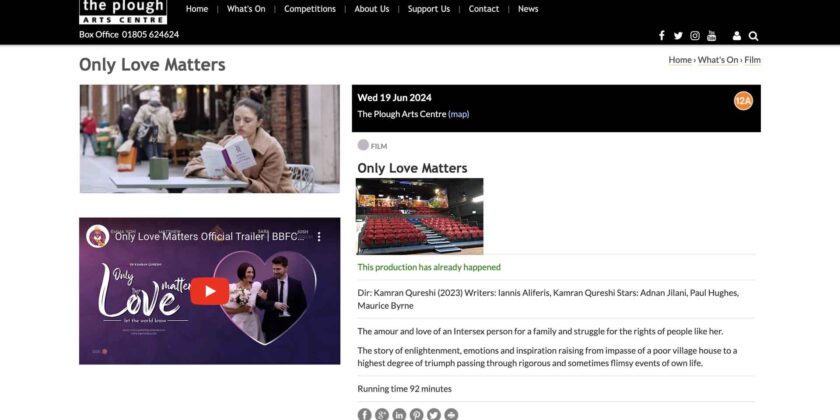Viewport: 840px width, 420px height.
Task: Play the Only Love Matters trailer video
Action: [x=209, y=291]
